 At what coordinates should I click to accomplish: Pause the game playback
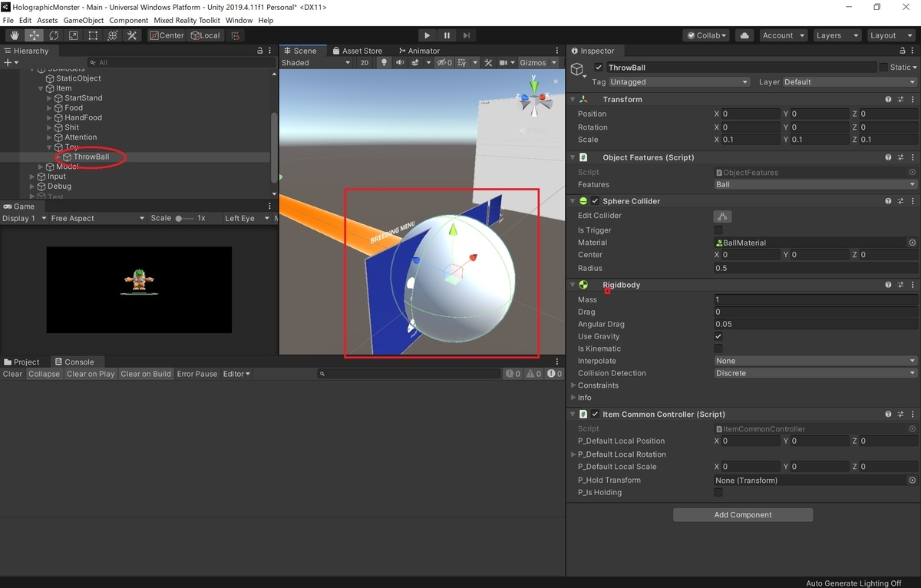(447, 35)
